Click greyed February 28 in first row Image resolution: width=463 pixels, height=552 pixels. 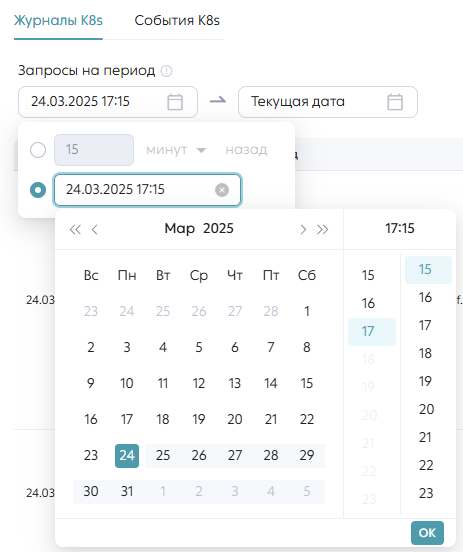[271, 311]
